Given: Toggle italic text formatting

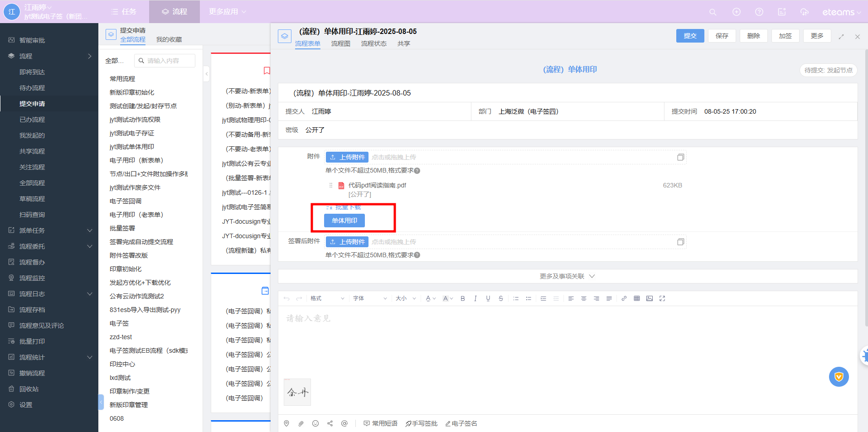Looking at the screenshot, I should [x=475, y=298].
